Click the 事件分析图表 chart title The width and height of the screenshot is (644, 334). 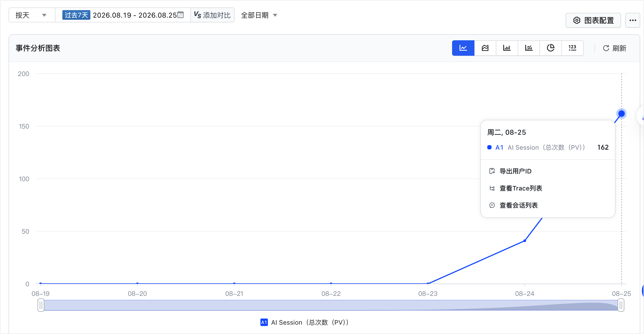point(38,48)
